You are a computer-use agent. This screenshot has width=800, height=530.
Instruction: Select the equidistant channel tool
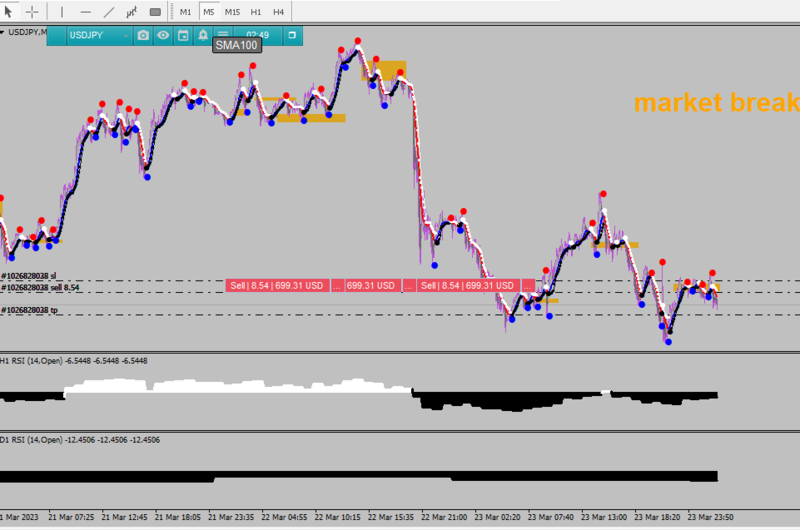(x=132, y=12)
